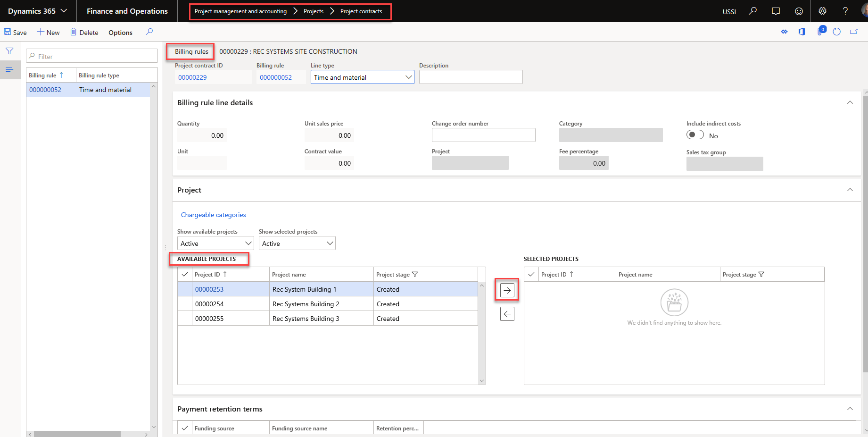Image resolution: width=868 pixels, height=437 pixels.
Task: Click the horizontal scrollbar under billing rules list
Action: tap(77, 434)
